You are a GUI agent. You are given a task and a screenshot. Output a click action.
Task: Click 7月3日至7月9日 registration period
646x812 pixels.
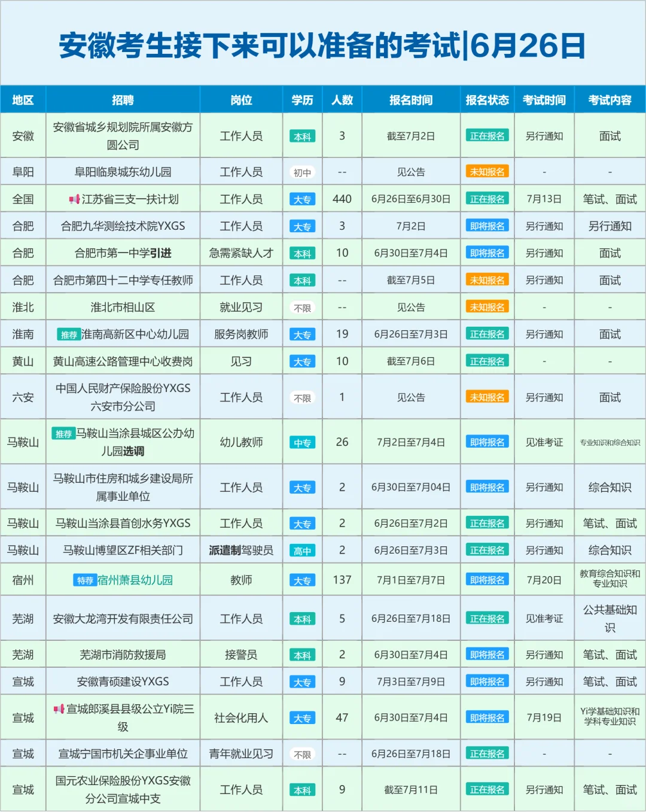[411, 682]
